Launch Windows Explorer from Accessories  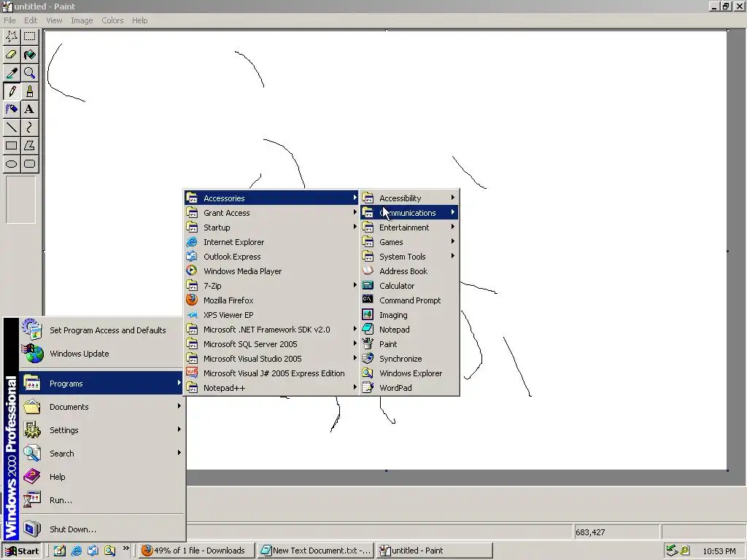pos(409,373)
